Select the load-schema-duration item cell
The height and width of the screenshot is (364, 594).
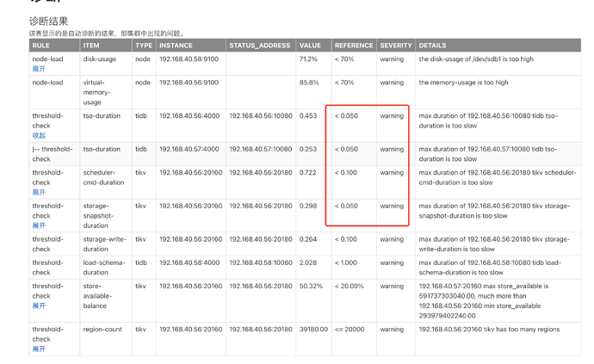tap(104, 268)
